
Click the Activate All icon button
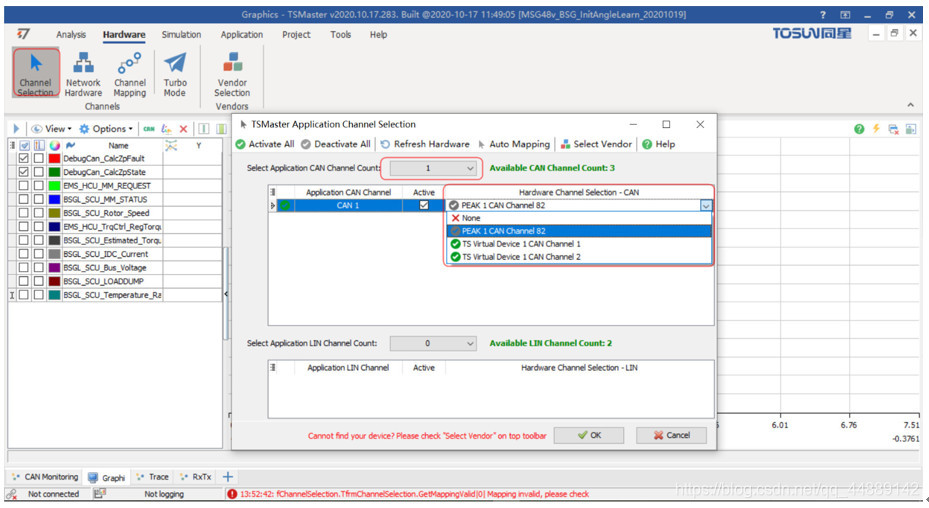pyautogui.click(x=265, y=144)
